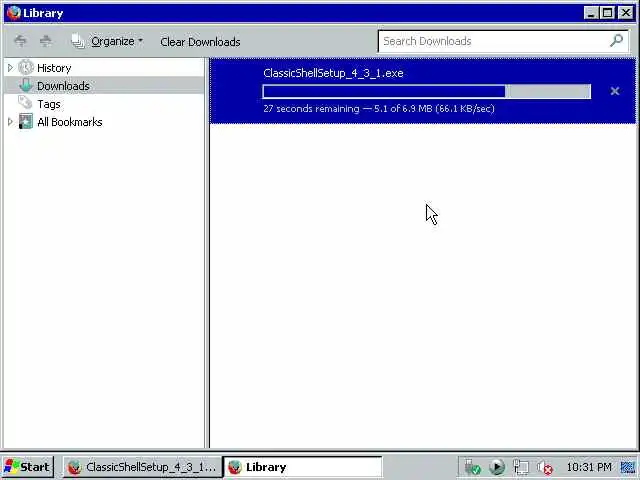Open the network tray icon

pyautogui.click(x=521, y=467)
